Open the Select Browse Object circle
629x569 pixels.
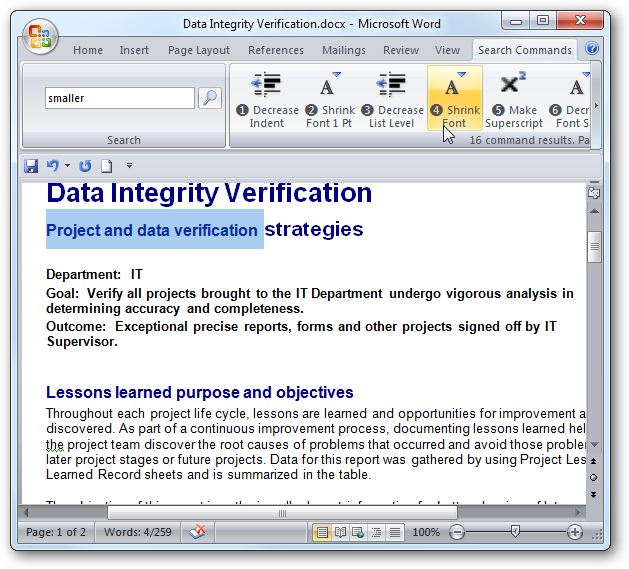(x=594, y=478)
